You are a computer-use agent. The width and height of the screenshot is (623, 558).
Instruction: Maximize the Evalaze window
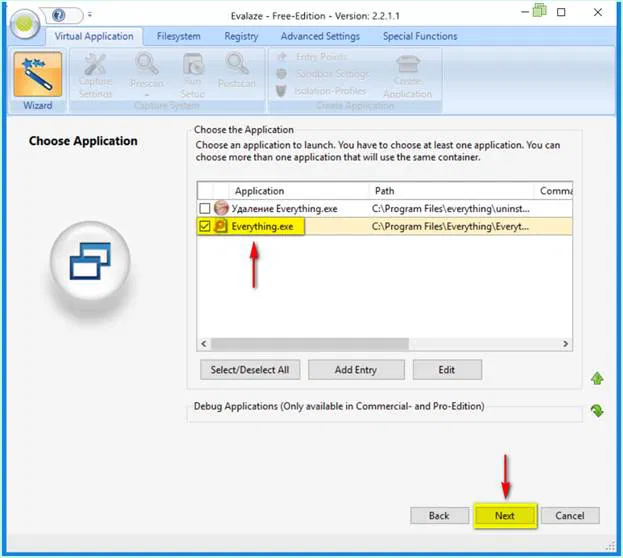[x=561, y=12]
